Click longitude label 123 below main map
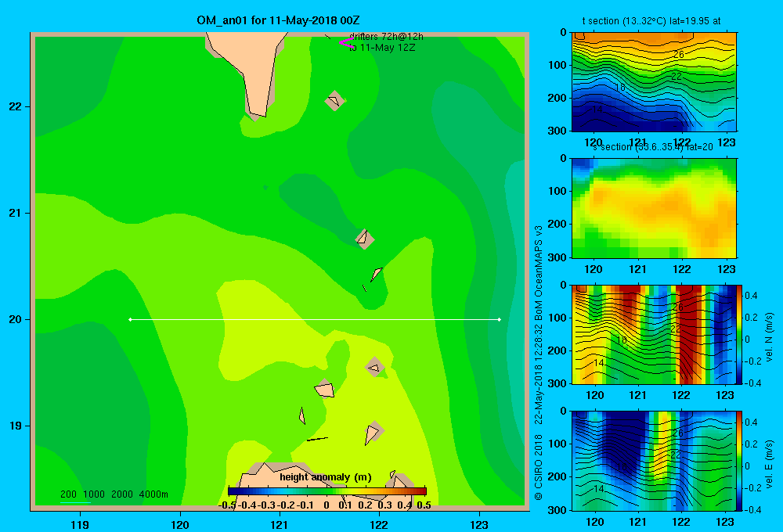Image resolution: width=783 pixels, height=532 pixels. [479, 525]
